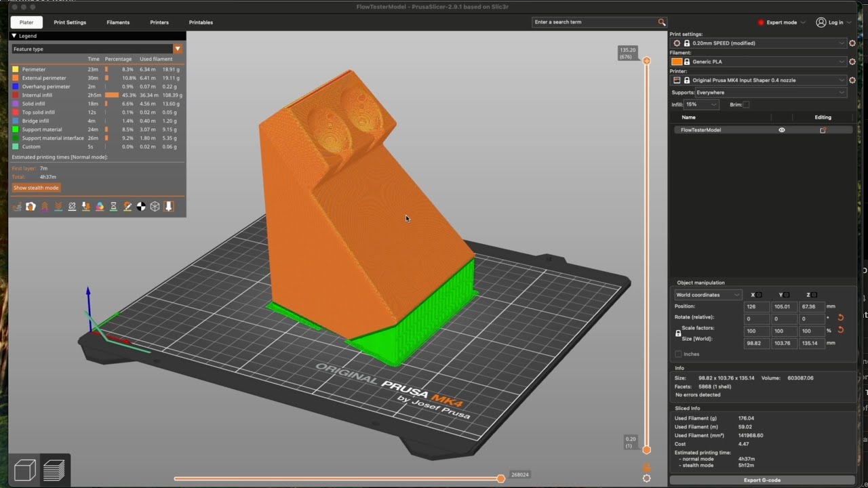This screenshot has height=488, width=868.
Task: Hide FlowTesterModel using eye icon
Action: pyautogui.click(x=782, y=130)
